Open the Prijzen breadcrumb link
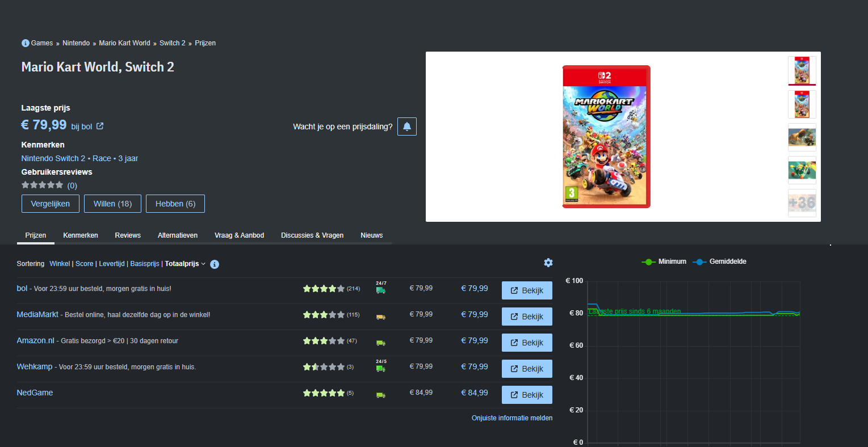The width and height of the screenshot is (868, 447). click(x=205, y=43)
